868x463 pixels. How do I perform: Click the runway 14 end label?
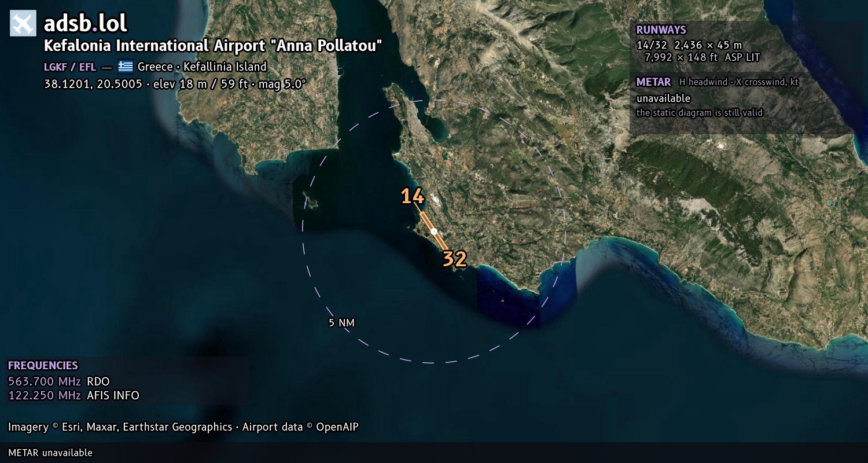click(x=413, y=197)
